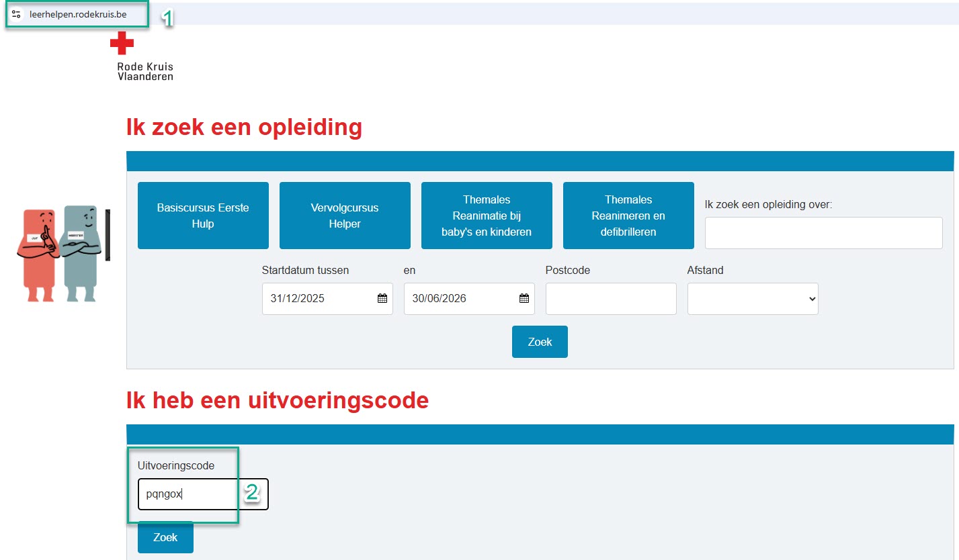The height and width of the screenshot is (560, 959).
Task: Click the Rode Kruis Vlaanderen red cross logo
Action: tap(122, 43)
